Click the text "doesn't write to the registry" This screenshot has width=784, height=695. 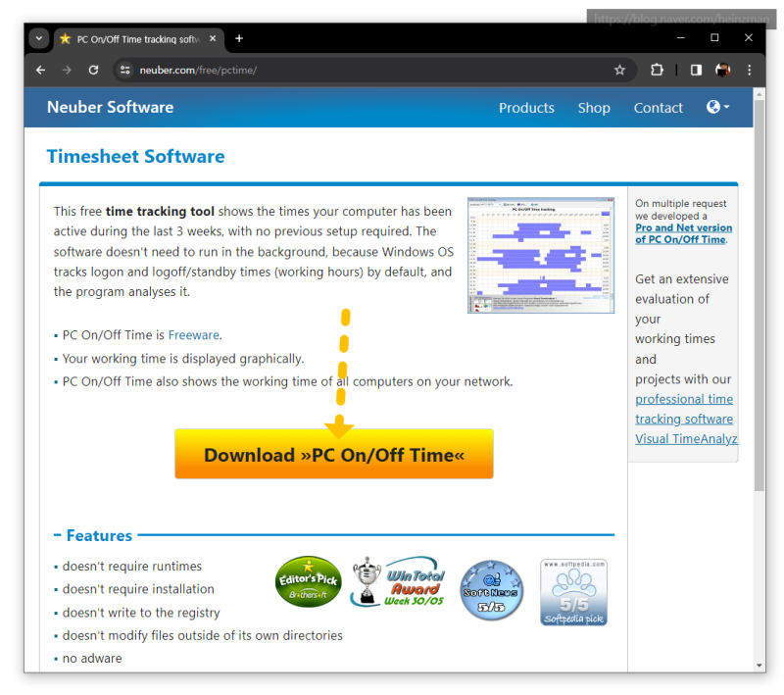click(x=141, y=613)
